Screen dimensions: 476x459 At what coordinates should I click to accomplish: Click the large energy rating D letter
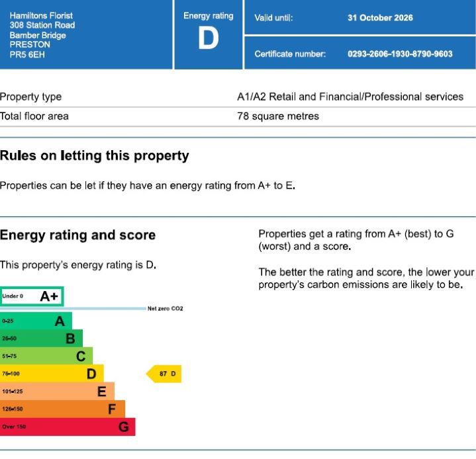click(208, 40)
